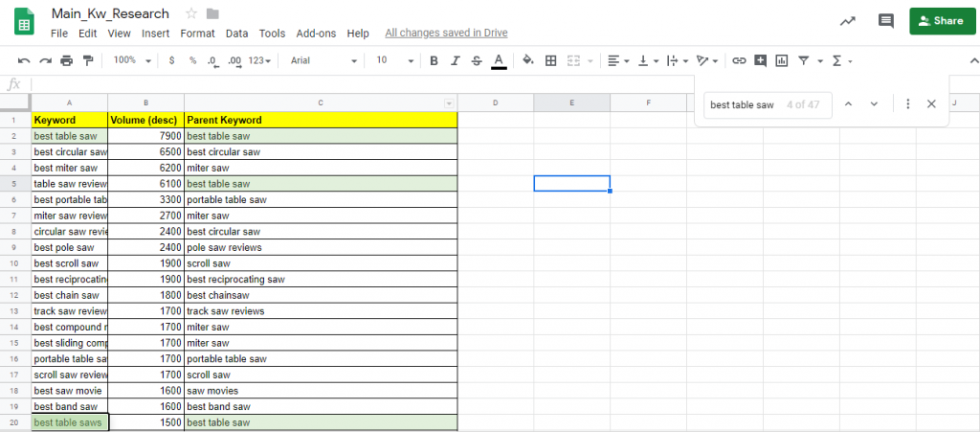The height and width of the screenshot is (432, 980).
Task: Format as currency with dollar sign
Action: pyautogui.click(x=172, y=60)
